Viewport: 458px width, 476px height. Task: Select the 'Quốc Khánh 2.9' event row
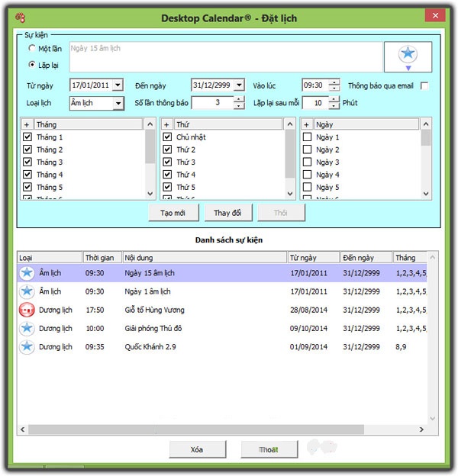(x=221, y=346)
